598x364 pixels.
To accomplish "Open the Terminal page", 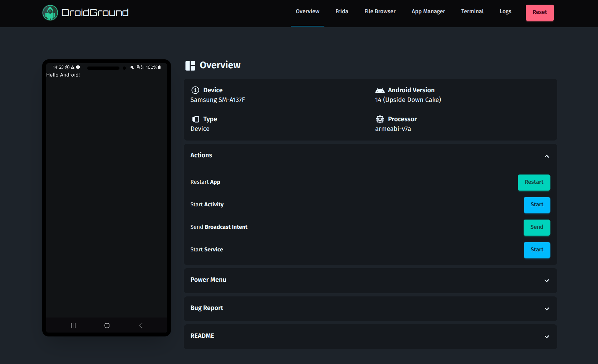I will (x=472, y=11).
